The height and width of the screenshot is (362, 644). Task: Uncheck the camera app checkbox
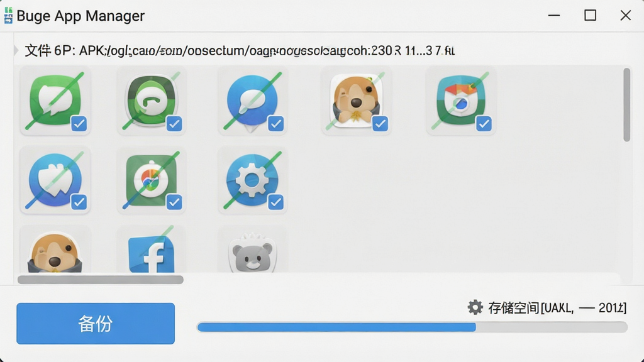click(x=484, y=124)
